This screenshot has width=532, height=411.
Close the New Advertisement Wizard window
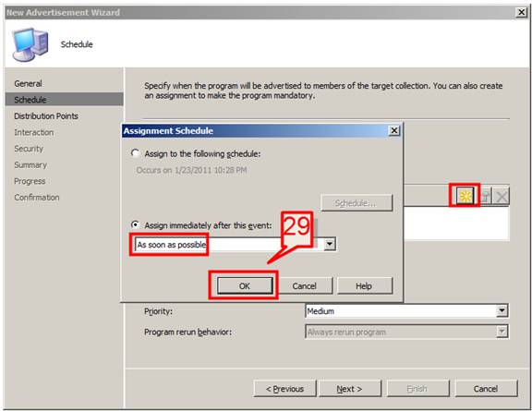point(521,13)
